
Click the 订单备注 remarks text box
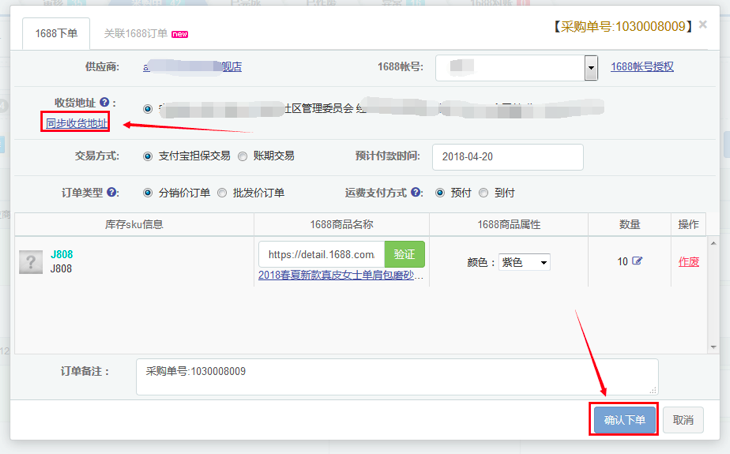[397, 377]
